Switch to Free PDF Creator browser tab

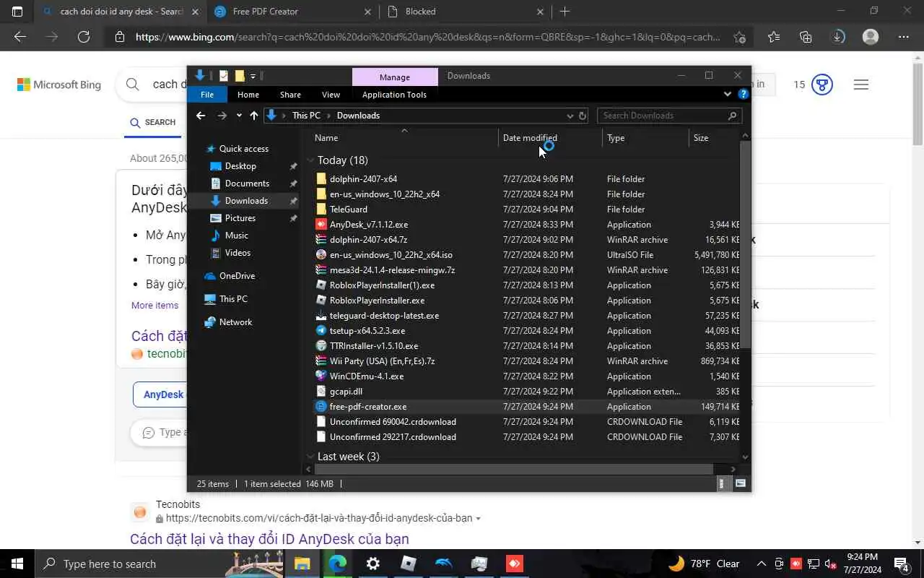[292, 12]
